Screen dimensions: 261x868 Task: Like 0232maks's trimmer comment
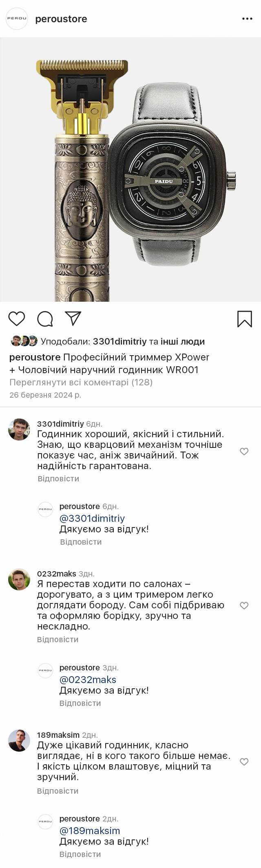[244, 605]
